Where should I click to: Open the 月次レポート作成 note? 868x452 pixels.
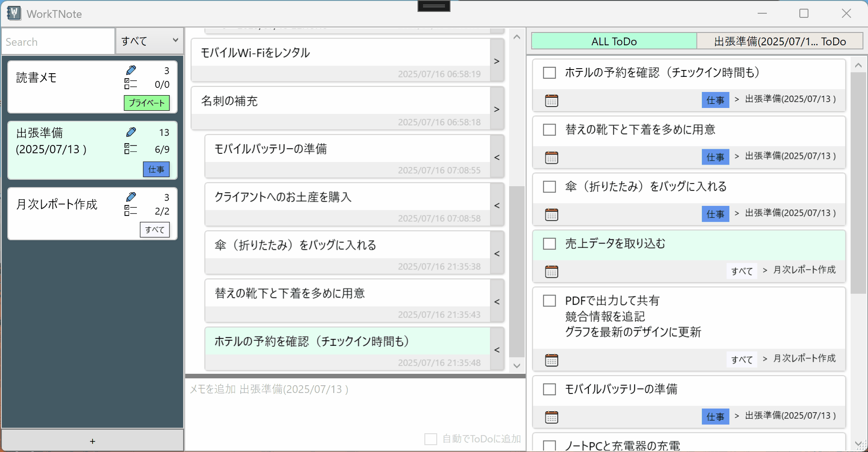coord(92,214)
